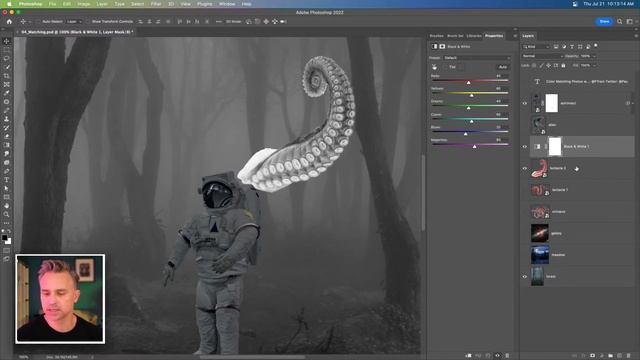
Task: Select the Black & White 1 mask thumbnail
Action: 555,147
